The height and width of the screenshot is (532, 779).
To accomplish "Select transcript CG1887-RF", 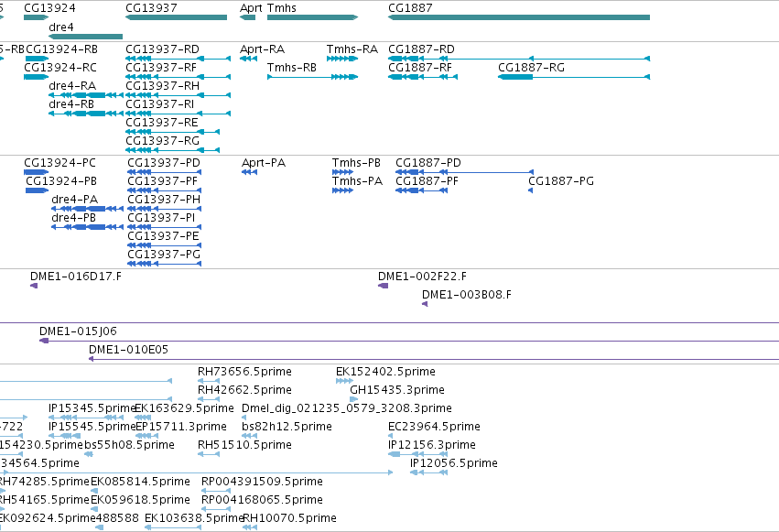I will point(423,77).
